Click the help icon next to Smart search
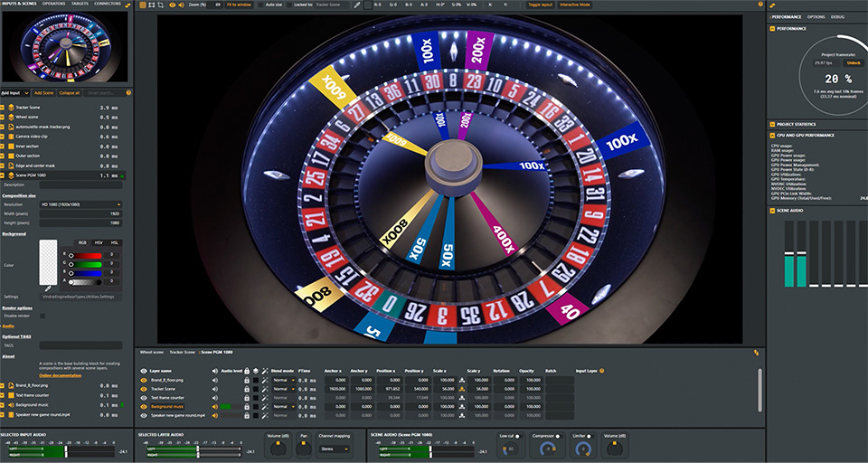 tap(129, 92)
